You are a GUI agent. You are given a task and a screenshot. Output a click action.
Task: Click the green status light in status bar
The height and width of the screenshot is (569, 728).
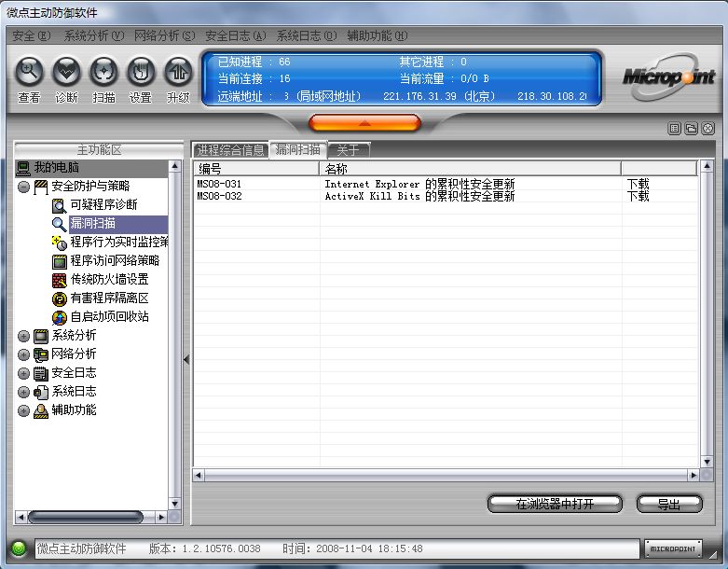(19, 548)
